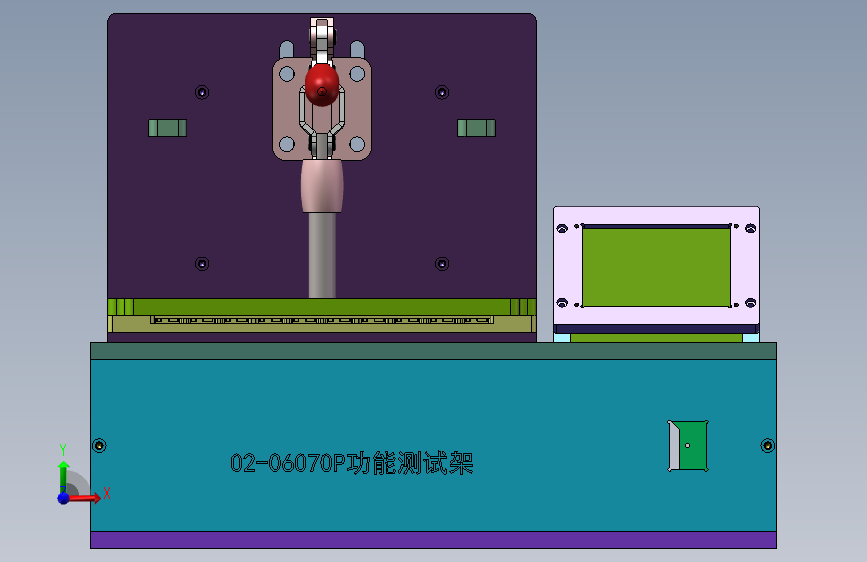Select the bottom-left screw of the LCD housing
This screenshot has width=867, height=562.
562,303
